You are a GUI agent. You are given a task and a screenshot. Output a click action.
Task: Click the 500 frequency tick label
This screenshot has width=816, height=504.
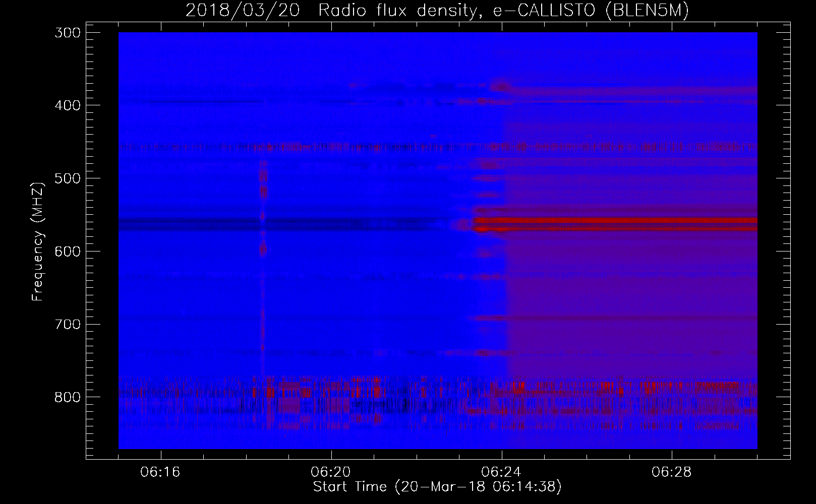(x=67, y=178)
